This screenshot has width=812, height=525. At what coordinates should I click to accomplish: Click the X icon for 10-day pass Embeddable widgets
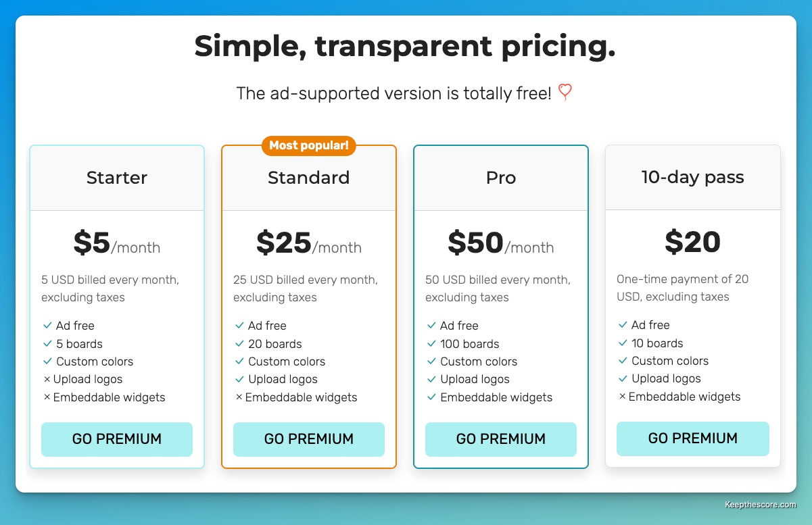click(623, 397)
